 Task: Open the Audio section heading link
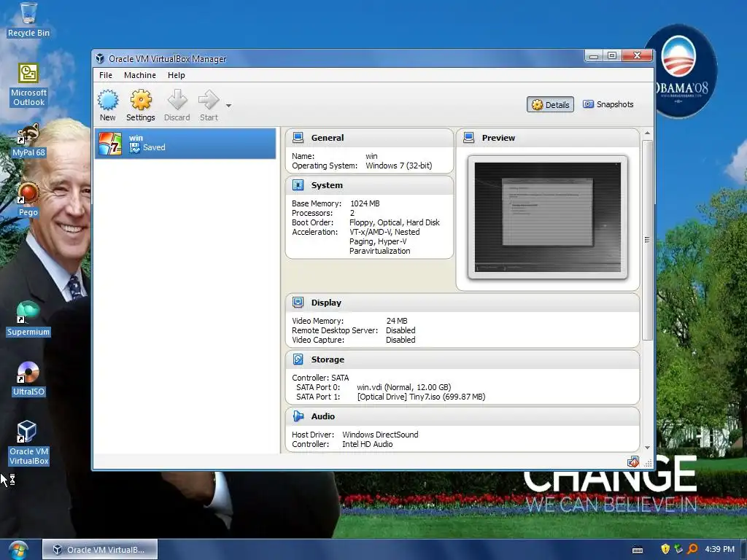pyautogui.click(x=322, y=416)
